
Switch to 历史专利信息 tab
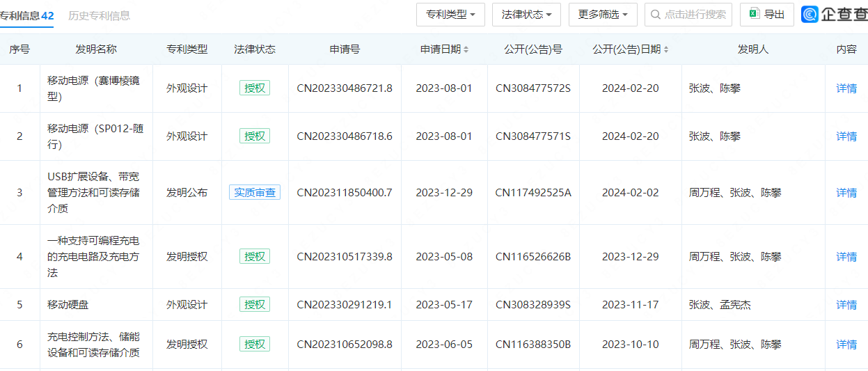point(99,15)
